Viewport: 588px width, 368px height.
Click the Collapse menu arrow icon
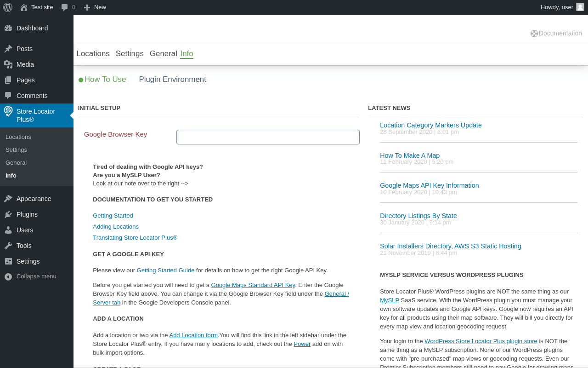pos(8,276)
